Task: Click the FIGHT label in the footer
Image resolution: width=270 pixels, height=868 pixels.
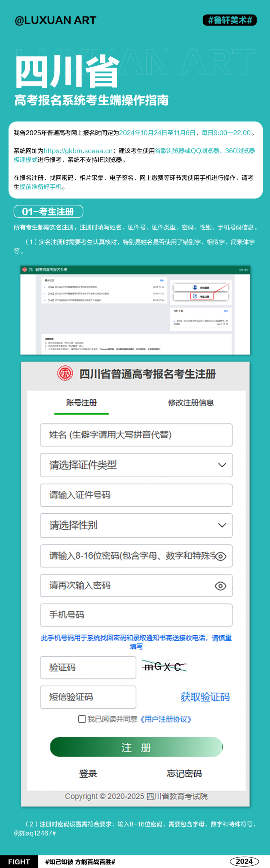Action: pos(19,861)
